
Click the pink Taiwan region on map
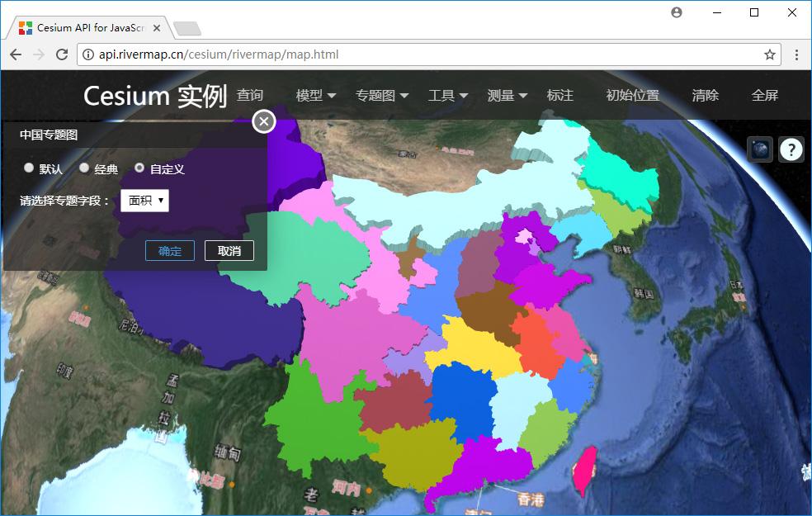coord(585,471)
